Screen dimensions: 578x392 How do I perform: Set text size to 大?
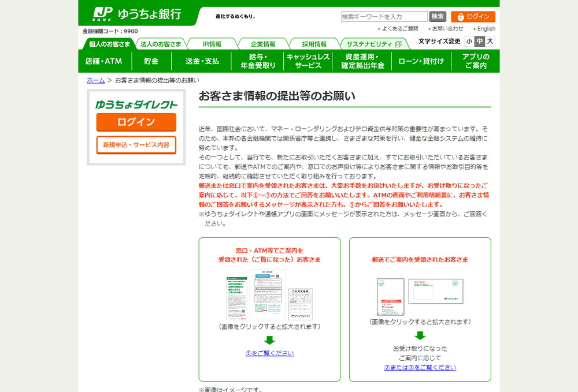[x=490, y=41]
